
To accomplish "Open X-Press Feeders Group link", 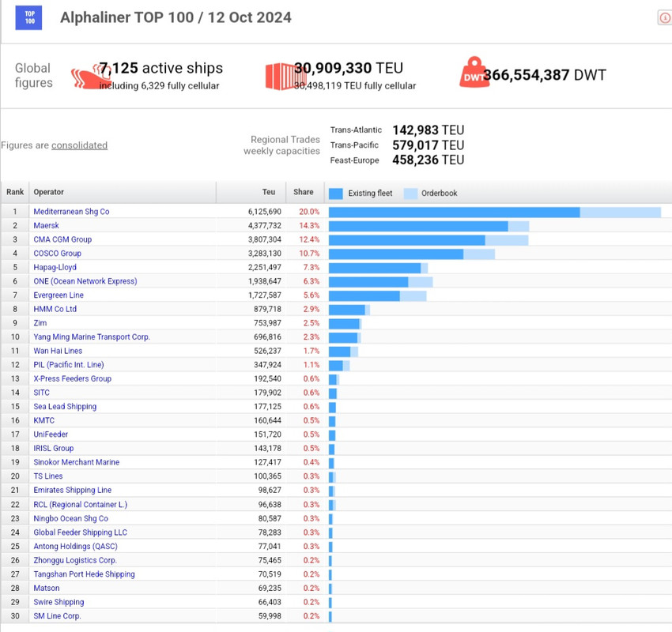I will pyautogui.click(x=73, y=378).
